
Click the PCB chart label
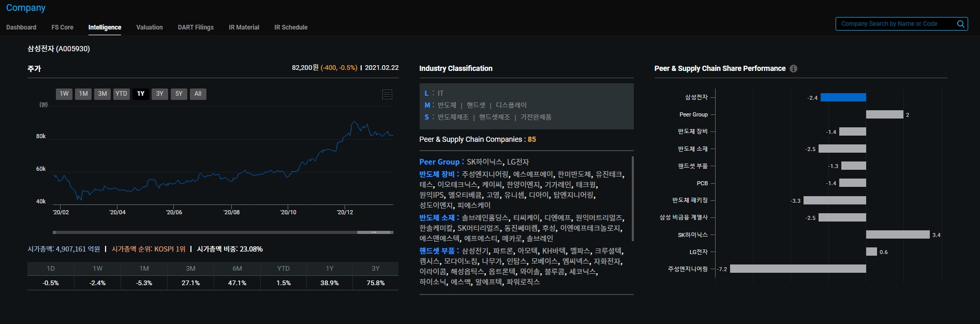(702, 183)
